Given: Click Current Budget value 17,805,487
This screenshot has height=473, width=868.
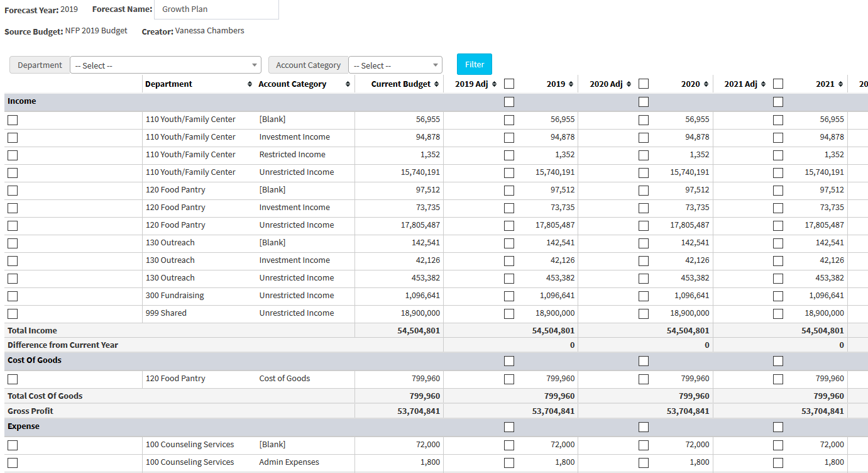Looking at the screenshot, I should click(420, 225).
